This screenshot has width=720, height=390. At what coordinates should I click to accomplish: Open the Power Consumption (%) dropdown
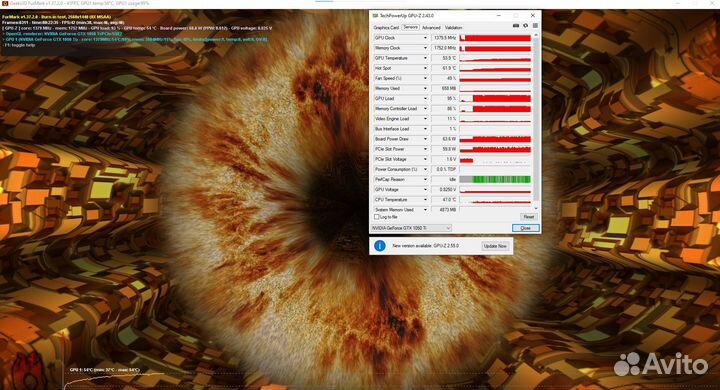click(425, 169)
